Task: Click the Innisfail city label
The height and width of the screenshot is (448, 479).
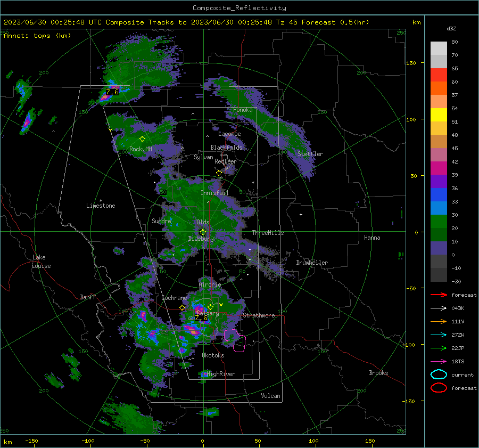Action: 214,193
